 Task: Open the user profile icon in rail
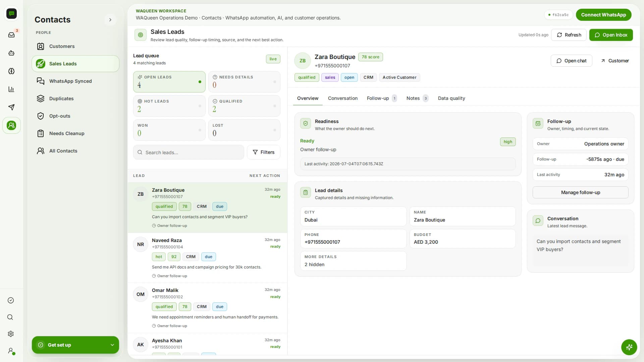point(11,351)
